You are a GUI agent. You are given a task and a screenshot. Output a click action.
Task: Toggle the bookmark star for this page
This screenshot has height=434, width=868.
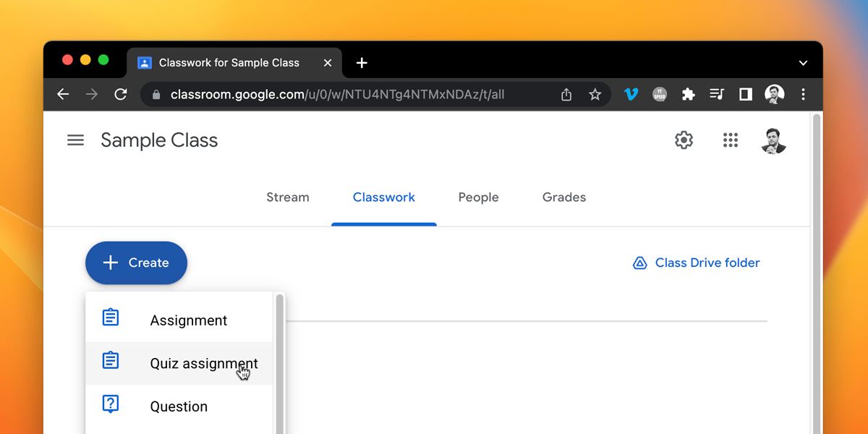point(595,94)
